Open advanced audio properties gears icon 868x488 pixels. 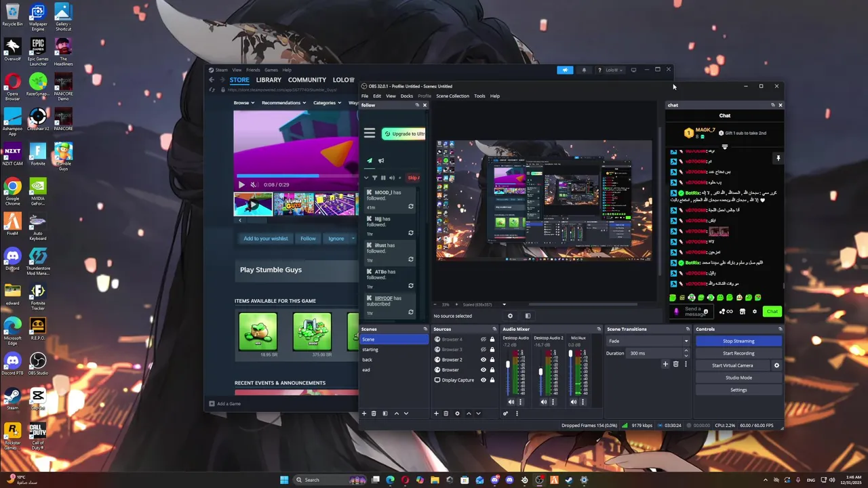coord(505,413)
